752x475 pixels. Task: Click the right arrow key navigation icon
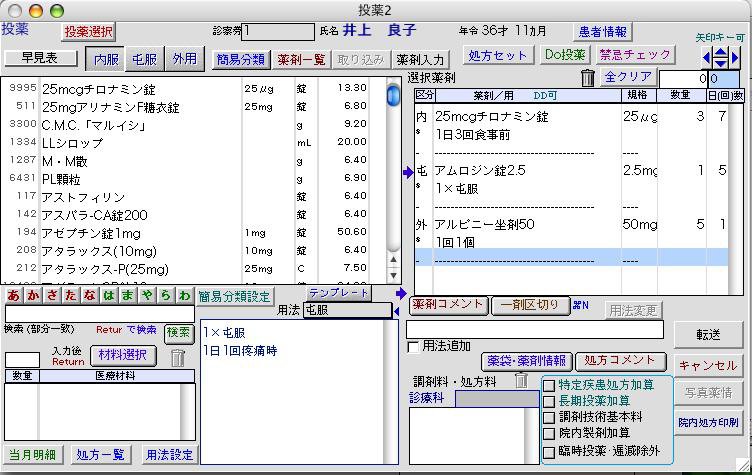point(735,58)
